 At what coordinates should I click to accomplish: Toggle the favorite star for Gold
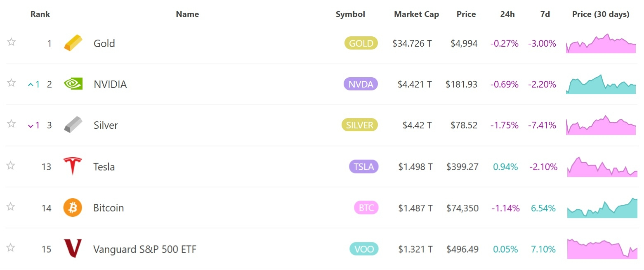(x=11, y=42)
